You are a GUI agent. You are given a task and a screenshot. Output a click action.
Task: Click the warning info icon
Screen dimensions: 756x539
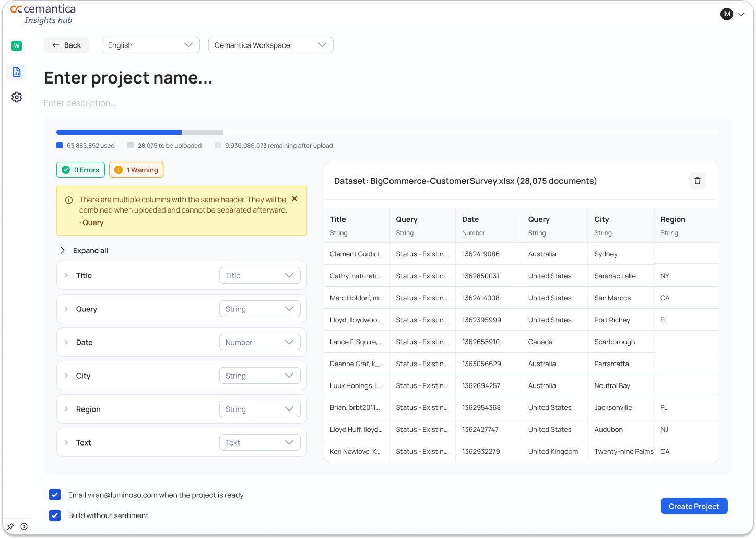click(69, 200)
